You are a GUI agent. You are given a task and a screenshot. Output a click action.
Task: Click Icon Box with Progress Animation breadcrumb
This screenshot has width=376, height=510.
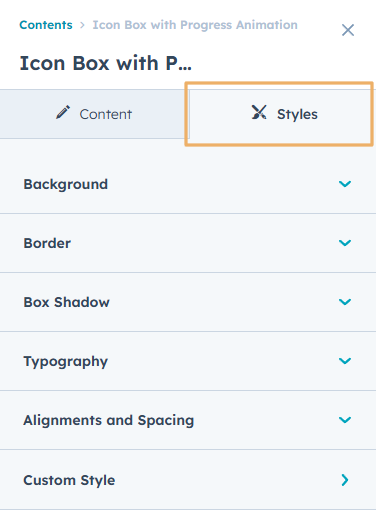pyautogui.click(x=195, y=25)
